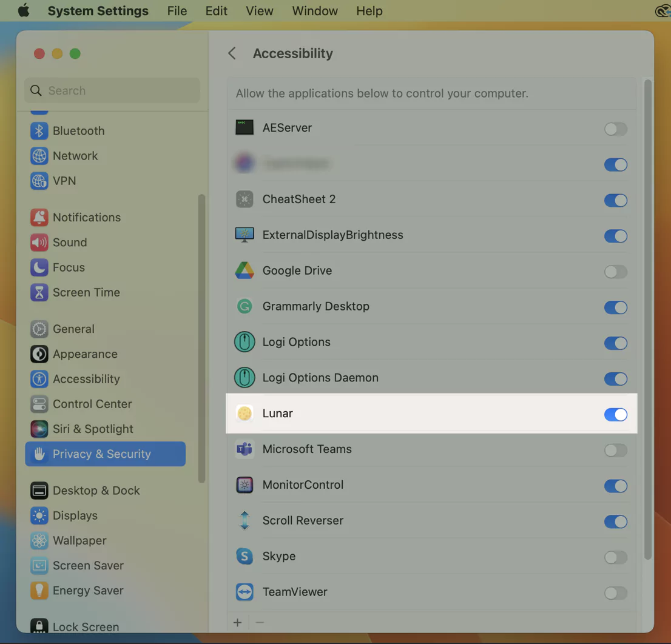Click the VPN icon in sidebar

(x=39, y=181)
